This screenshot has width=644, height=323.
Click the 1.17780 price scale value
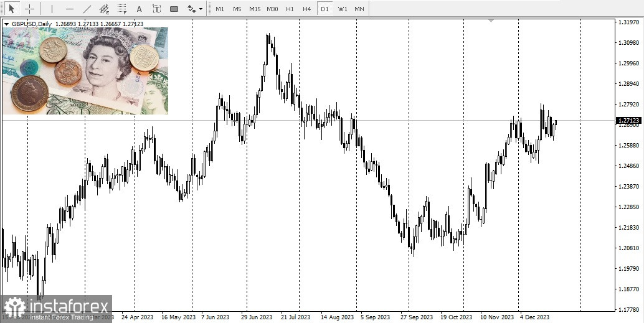tap(628, 309)
